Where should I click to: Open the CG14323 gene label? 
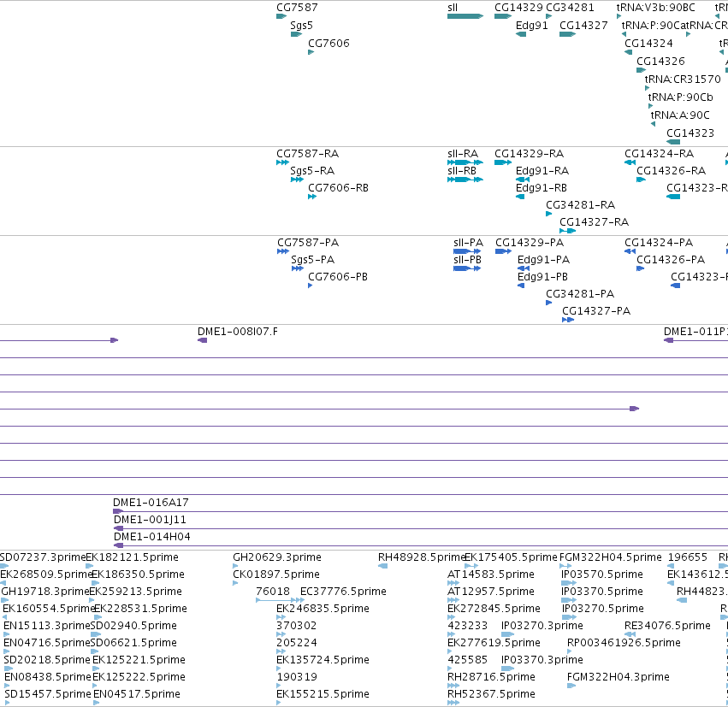tap(690, 133)
